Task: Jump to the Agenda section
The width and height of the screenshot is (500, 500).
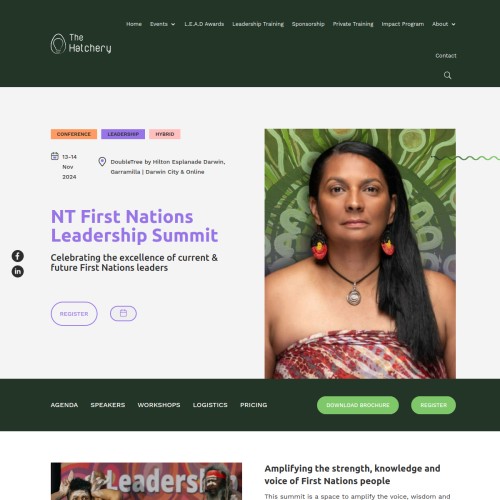Action: coord(64,405)
